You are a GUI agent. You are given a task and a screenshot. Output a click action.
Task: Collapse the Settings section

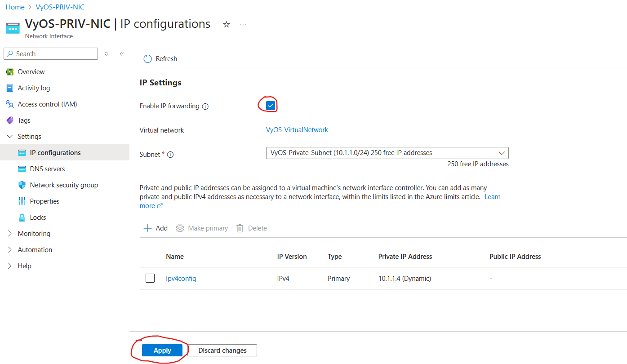point(10,136)
